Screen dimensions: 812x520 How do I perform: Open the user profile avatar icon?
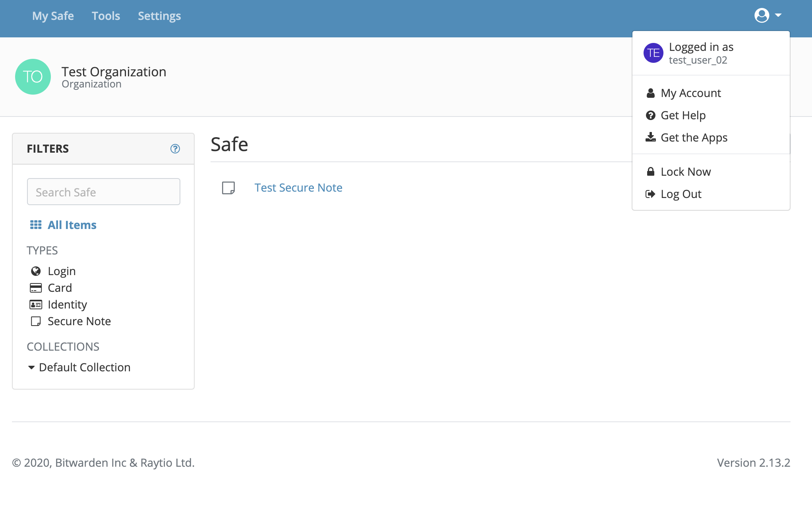[762, 16]
